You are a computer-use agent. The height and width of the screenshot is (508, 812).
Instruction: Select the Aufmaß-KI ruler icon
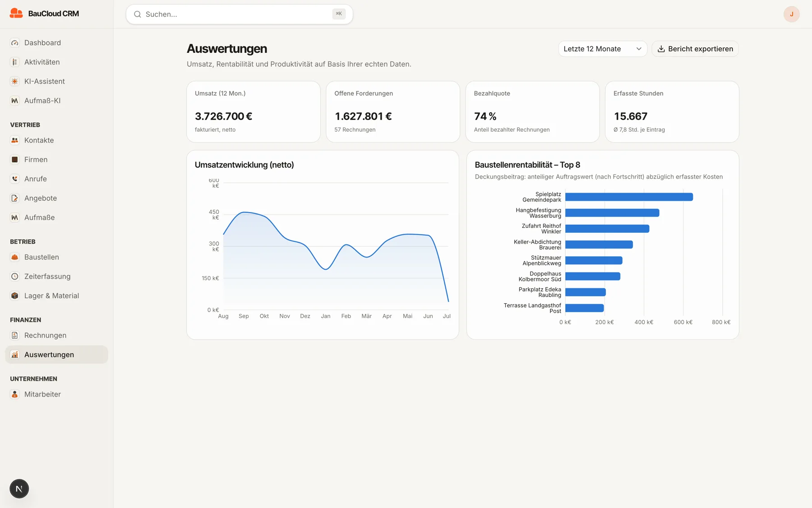point(15,101)
